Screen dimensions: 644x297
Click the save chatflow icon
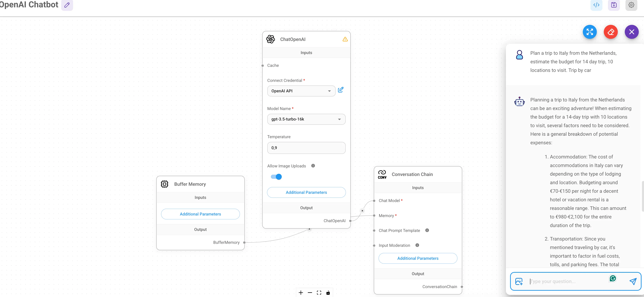(614, 5)
